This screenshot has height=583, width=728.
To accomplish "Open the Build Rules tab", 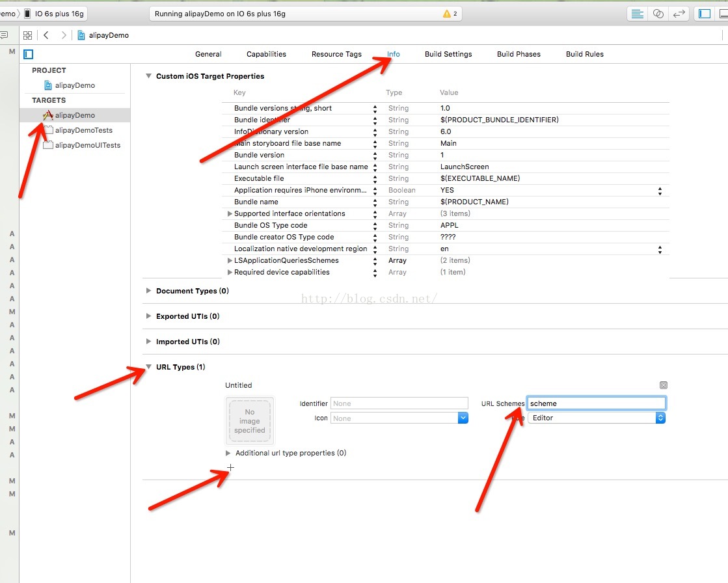I will 585,54.
